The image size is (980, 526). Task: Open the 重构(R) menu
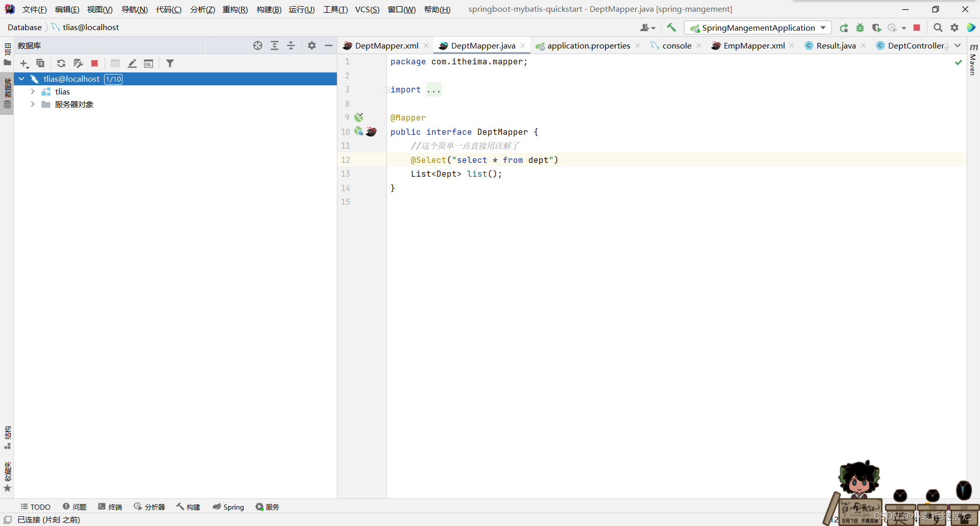[235, 9]
